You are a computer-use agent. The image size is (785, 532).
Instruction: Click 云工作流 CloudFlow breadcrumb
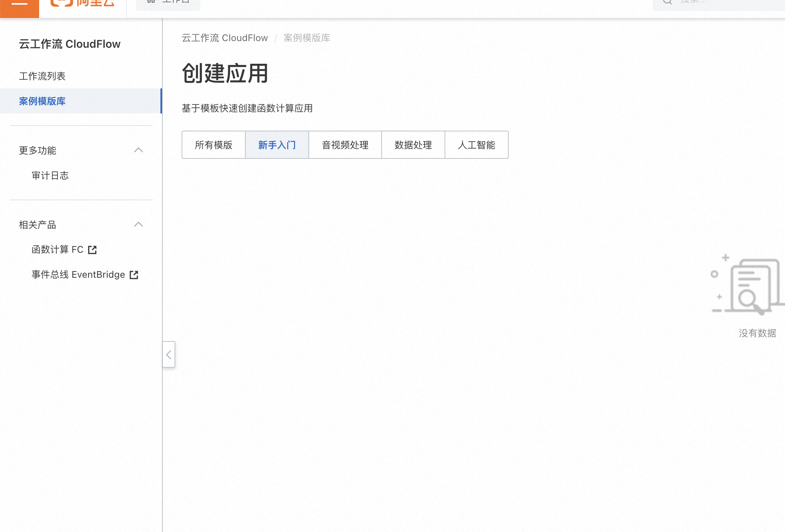tap(225, 38)
